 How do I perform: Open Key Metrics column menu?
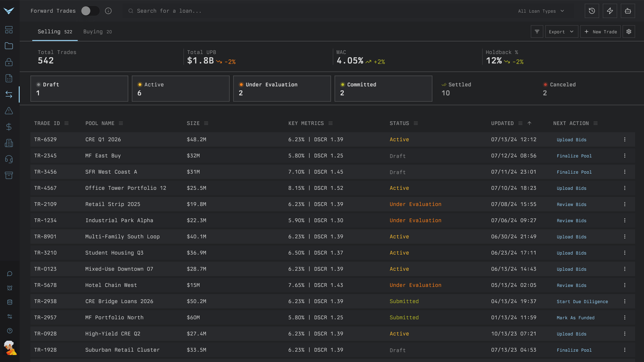pos(331,123)
